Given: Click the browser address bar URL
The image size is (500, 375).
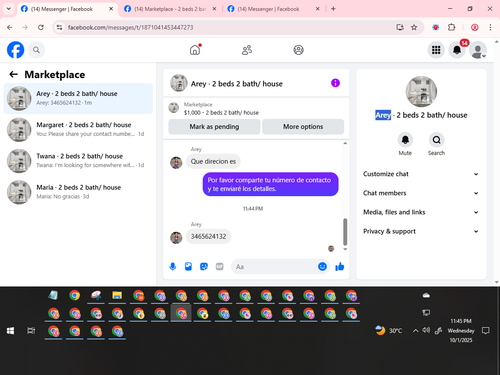Looking at the screenshot, I should pyautogui.click(x=130, y=27).
